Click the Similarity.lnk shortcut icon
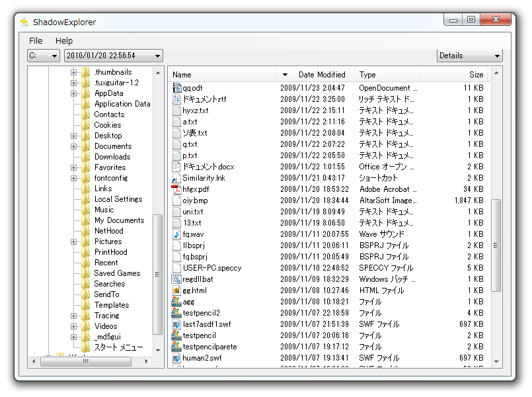 click(x=176, y=178)
